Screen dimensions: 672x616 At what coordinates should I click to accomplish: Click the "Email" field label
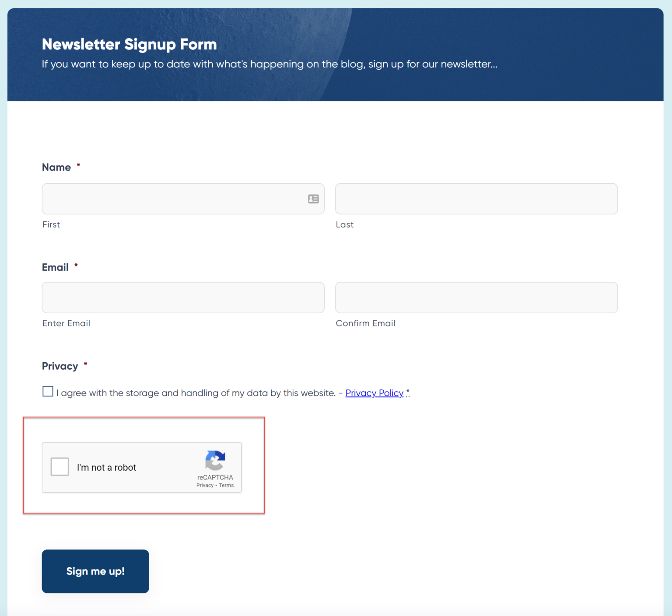point(55,267)
